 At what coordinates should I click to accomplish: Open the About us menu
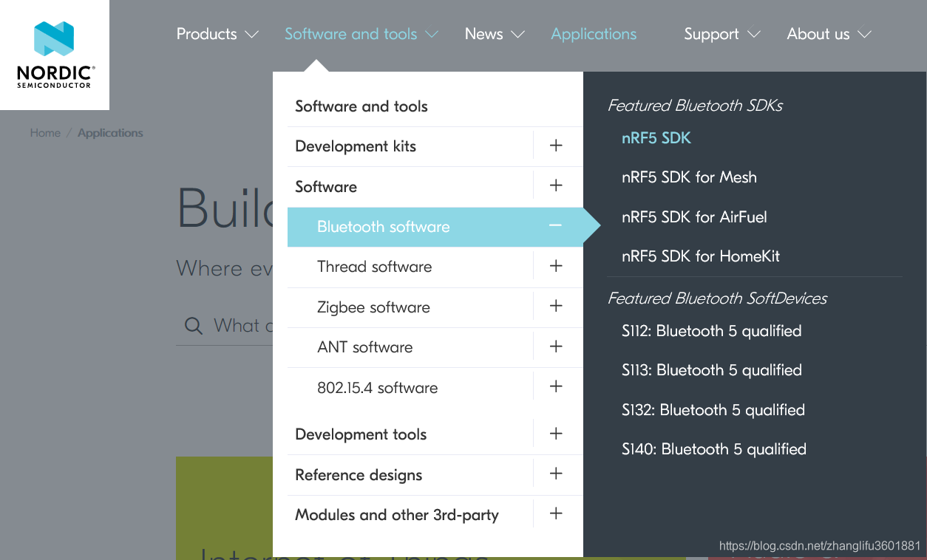click(x=818, y=34)
